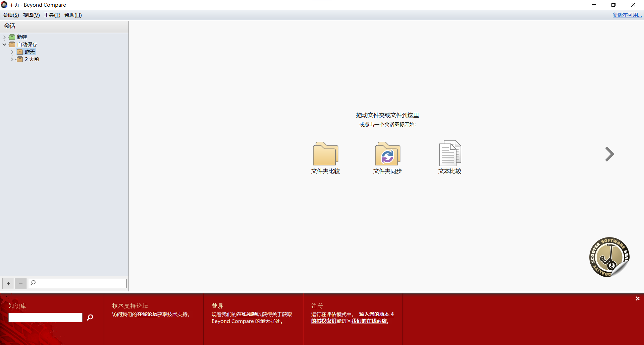
Task: Click the 截屏 heading
Action: pyautogui.click(x=217, y=306)
